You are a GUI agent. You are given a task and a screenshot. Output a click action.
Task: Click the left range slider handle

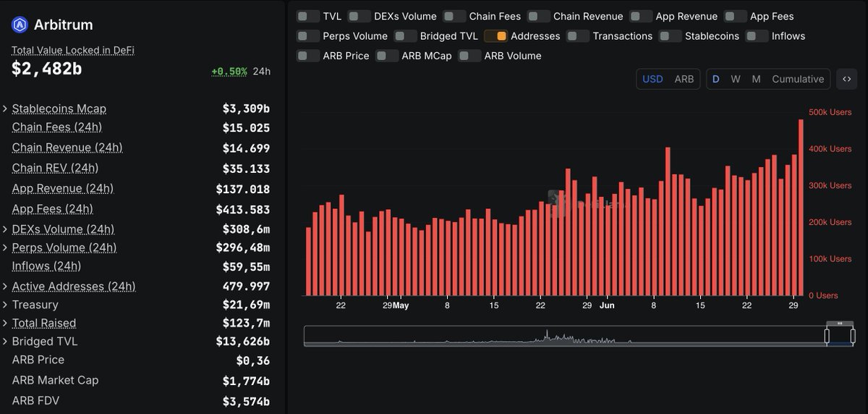[827, 336]
